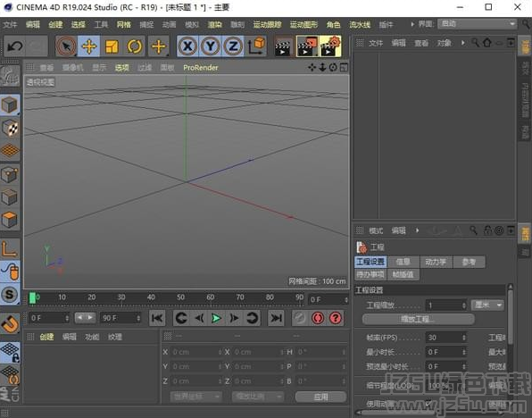Click Object Manager search magnifier icon
Viewport: 532px width, 418px height.
click(476, 43)
